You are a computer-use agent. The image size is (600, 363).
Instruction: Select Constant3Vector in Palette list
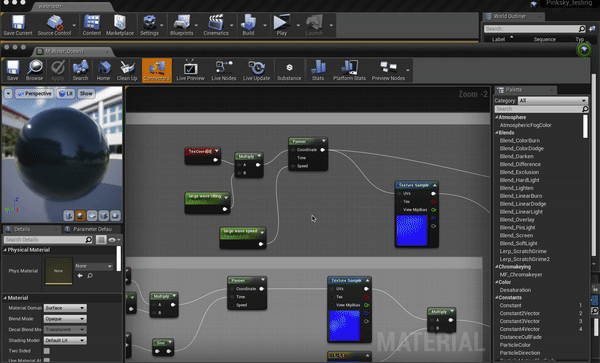coord(520,321)
